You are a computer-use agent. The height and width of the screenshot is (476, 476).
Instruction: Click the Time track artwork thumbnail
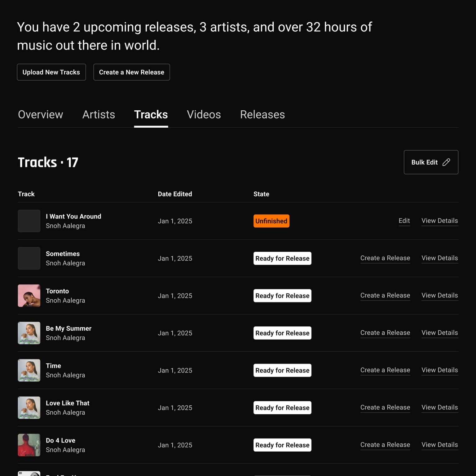pyautogui.click(x=29, y=370)
